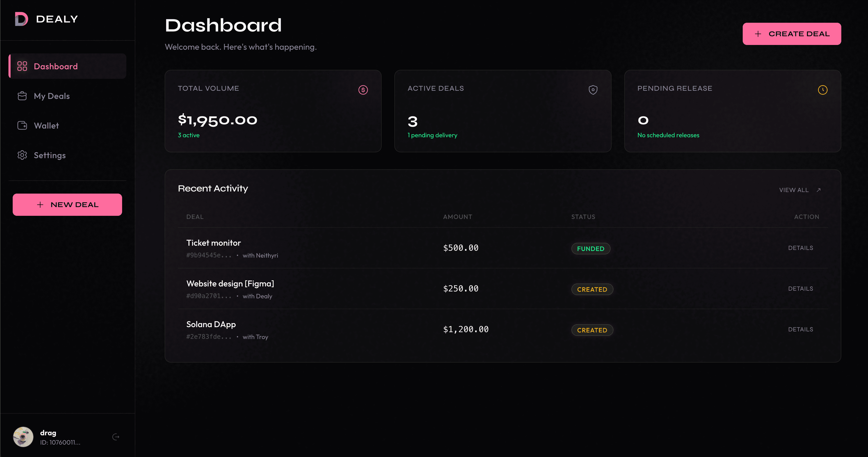Select the Dashboard grid icon in sidebar
This screenshot has height=457, width=868.
tap(22, 66)
